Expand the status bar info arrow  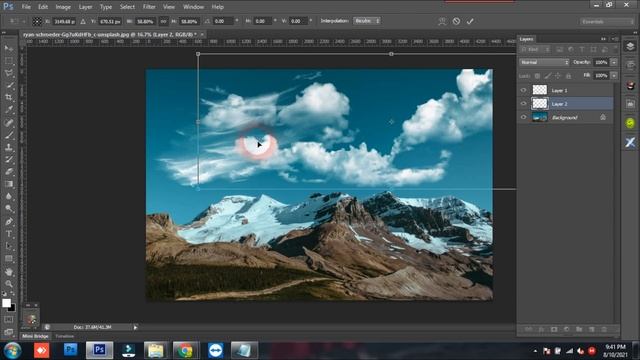136,327
